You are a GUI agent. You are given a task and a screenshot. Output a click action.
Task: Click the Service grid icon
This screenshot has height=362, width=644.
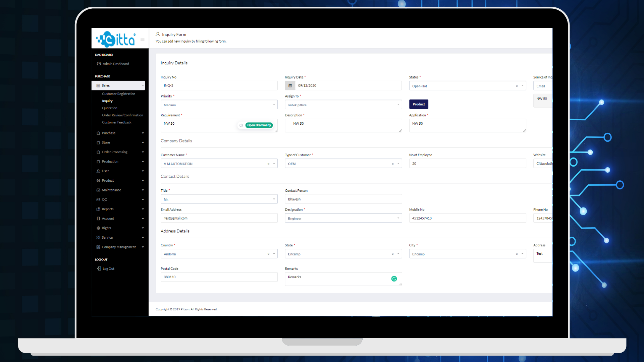[x=98, y=238]
